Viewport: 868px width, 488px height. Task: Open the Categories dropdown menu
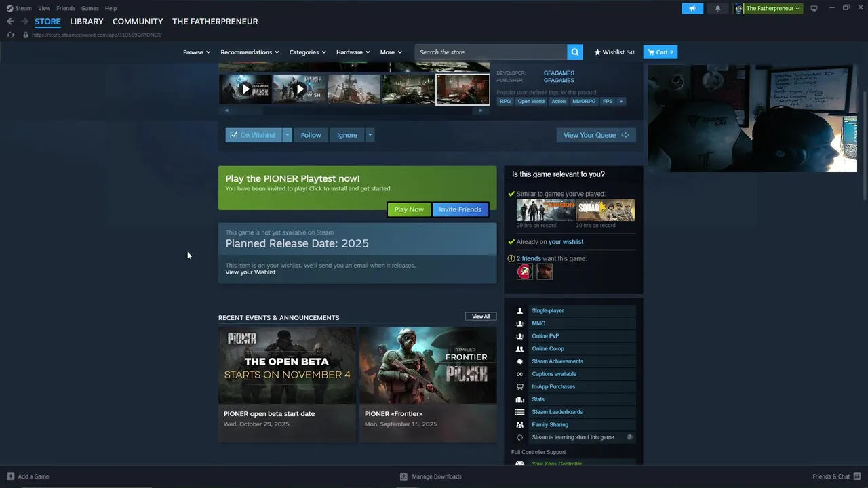click(308, 52)
